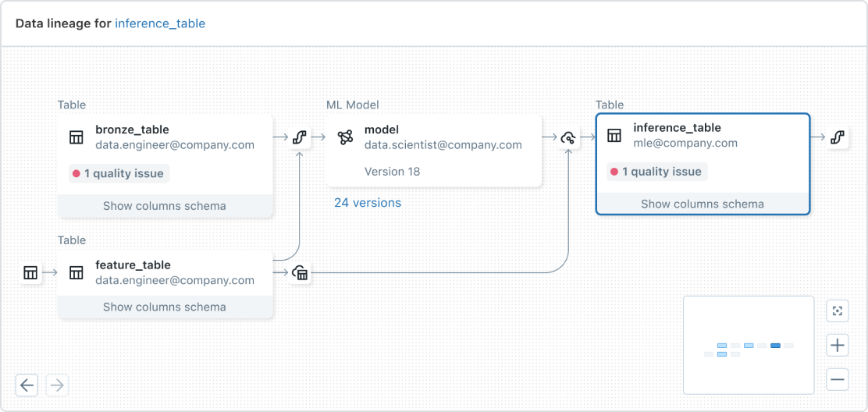Click bronze_table quality issue badge
The width and height of the screenshot is (868, 412).
point(119,173)
